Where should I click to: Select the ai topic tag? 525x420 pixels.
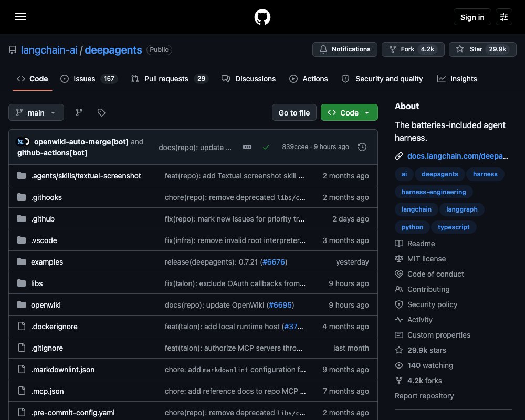(x=404, y=174)
